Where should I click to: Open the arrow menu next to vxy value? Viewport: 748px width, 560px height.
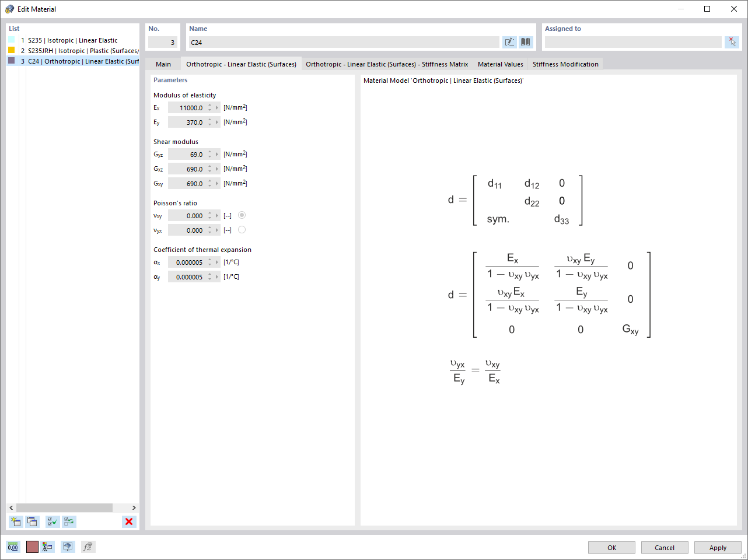pos(217,216)
